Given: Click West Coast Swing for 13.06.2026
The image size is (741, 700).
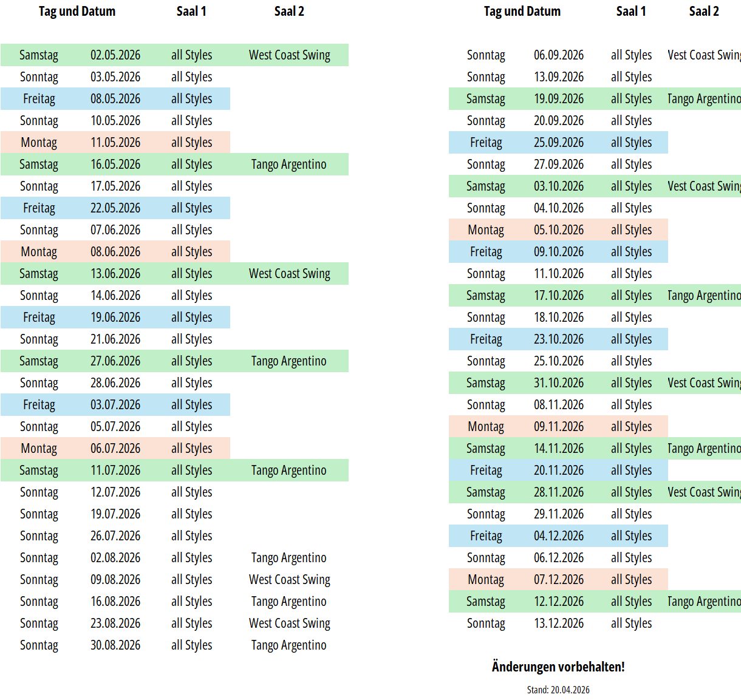Looking at the screenshot, I should (290, 274).
